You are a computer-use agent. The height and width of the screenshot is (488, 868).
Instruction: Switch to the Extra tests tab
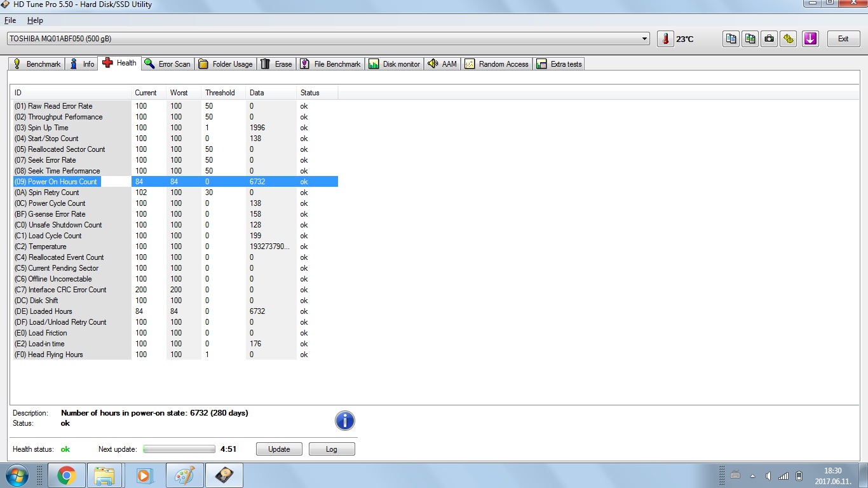point(559,64)
